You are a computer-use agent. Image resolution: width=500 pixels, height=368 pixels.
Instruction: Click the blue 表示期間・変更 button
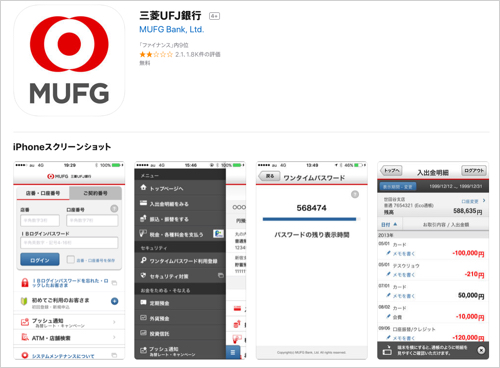[x=398, y=187]
